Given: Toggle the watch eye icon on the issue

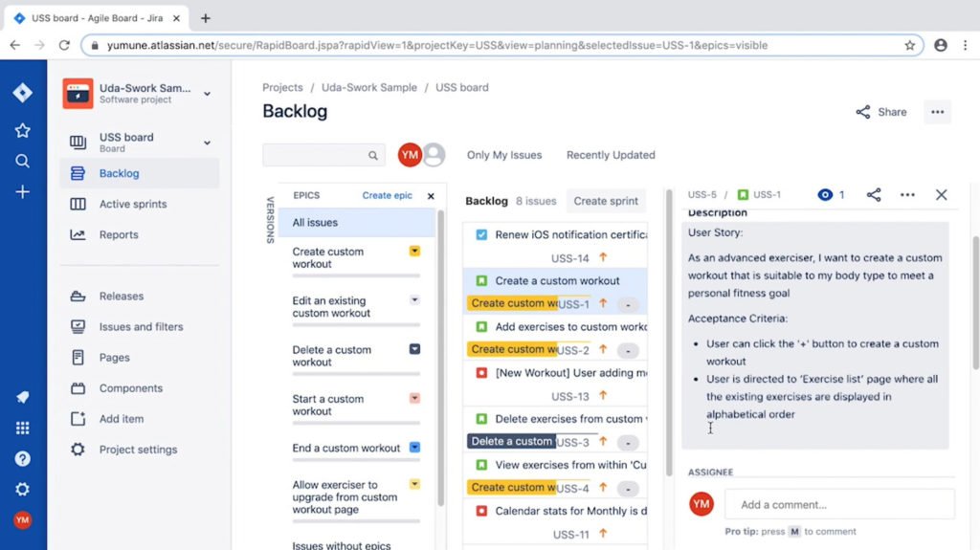Looking at the screenshot, I should [825, 195].
